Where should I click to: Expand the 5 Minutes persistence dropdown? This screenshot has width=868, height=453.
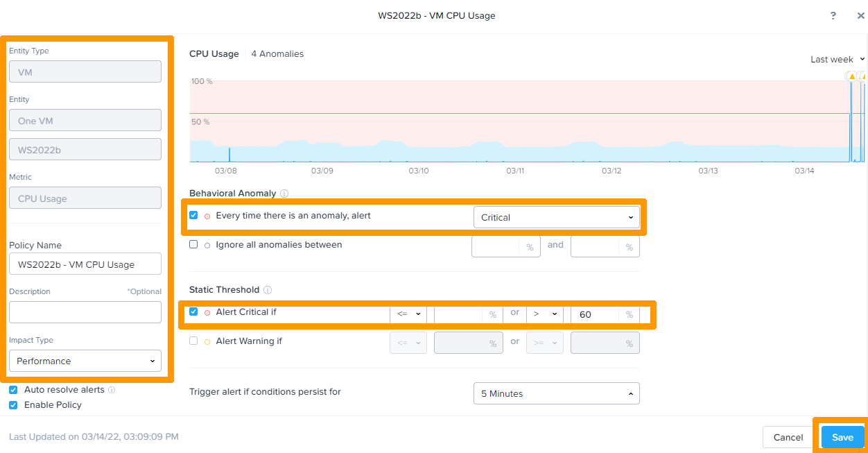(556, 393)
